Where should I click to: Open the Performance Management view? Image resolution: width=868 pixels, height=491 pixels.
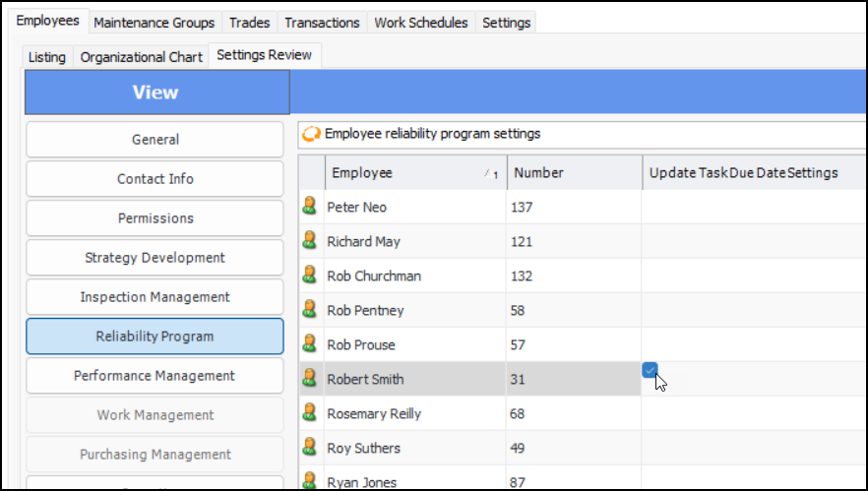(155, 376)
